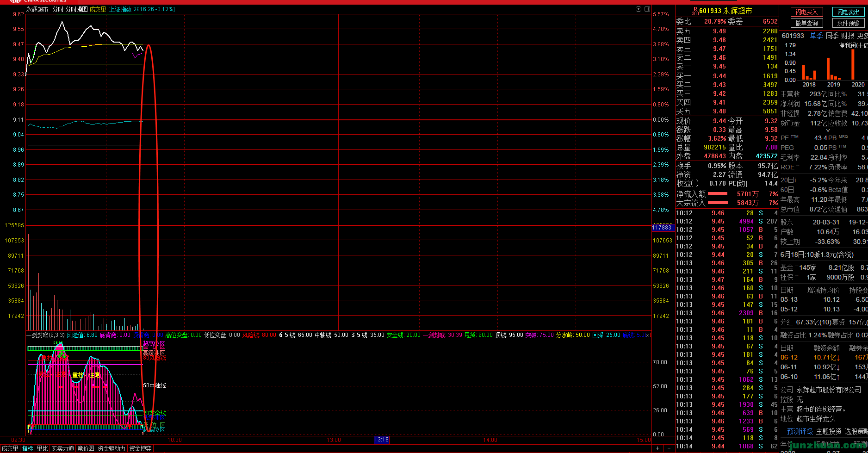Viewport: 868px width, 453px height.
Task: Click the 6月18日:10派1.3元(含税) dividend notice
Action: point(817,254)
